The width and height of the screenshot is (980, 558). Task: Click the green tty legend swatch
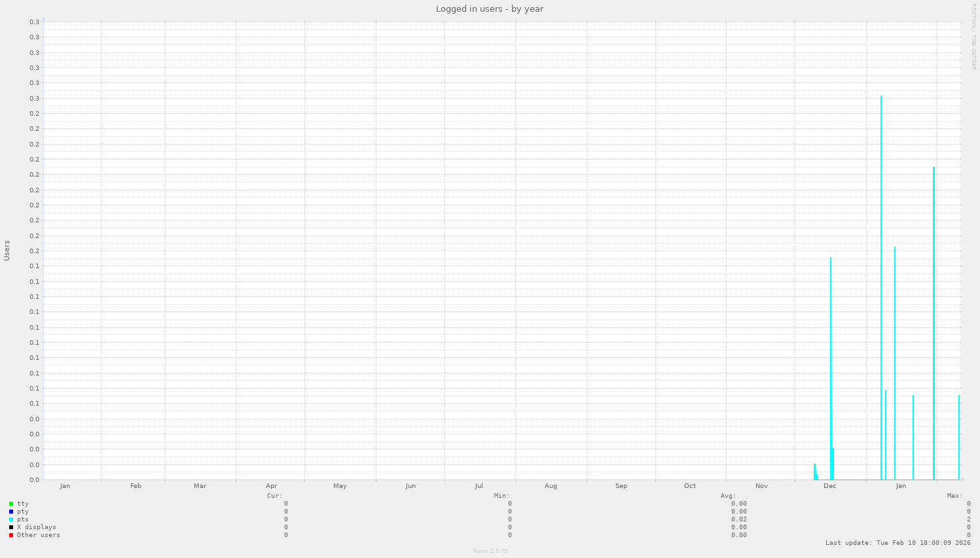pos(11,504)
